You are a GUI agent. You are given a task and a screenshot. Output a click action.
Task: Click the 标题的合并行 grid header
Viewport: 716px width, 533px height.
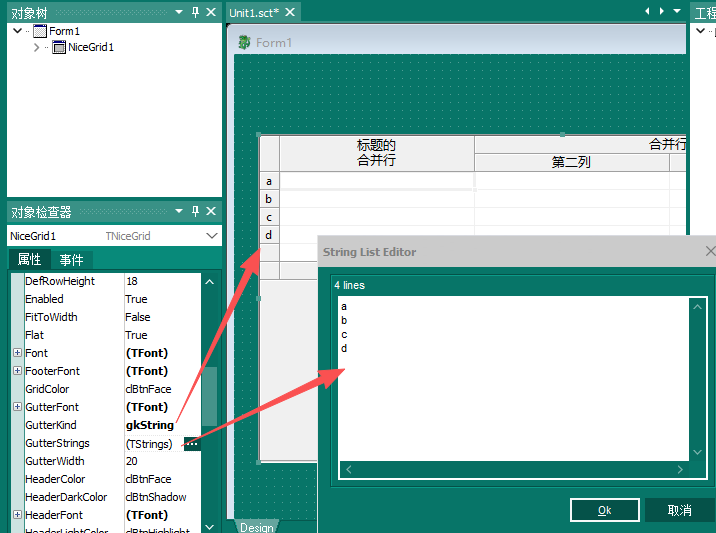pyautogui.click(x=376, y=153)
